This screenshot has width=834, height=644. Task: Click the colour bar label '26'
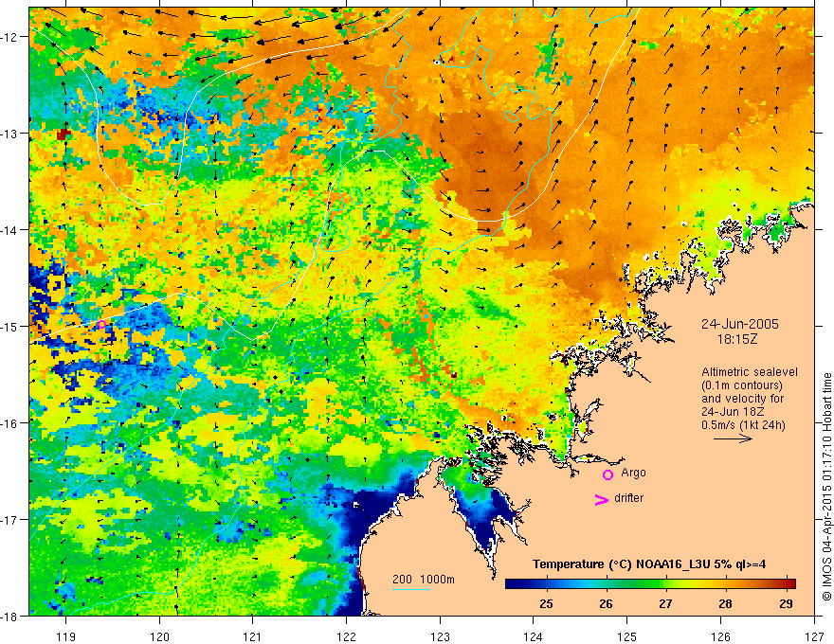(x=606, y=603)
